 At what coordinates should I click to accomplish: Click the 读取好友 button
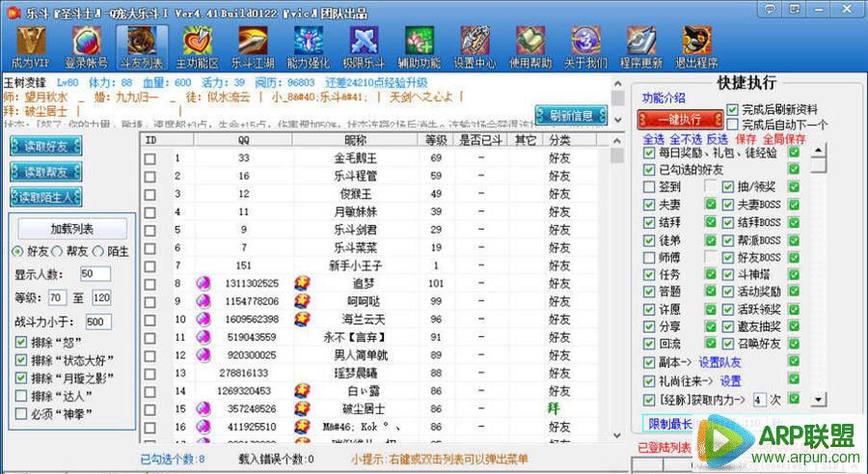(46, 146)
